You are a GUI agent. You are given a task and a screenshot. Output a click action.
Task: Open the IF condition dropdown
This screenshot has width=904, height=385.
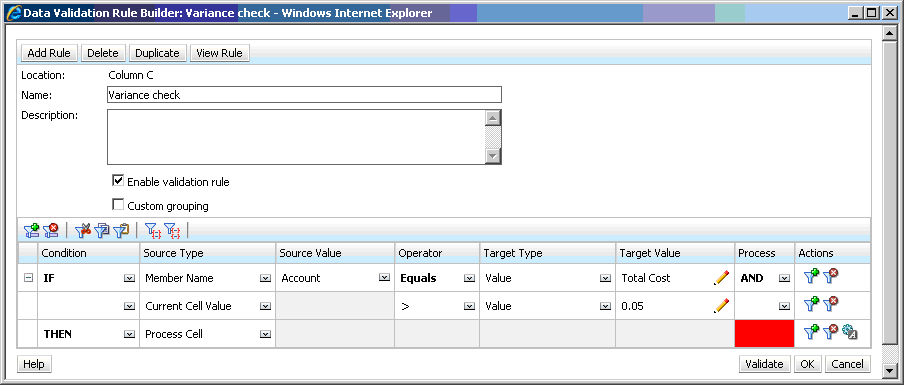pos(129,278)
